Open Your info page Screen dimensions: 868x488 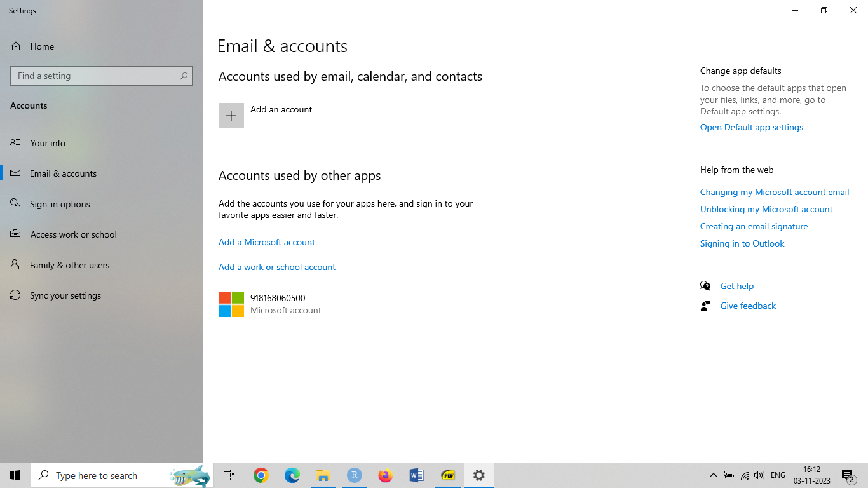(48, 143)
